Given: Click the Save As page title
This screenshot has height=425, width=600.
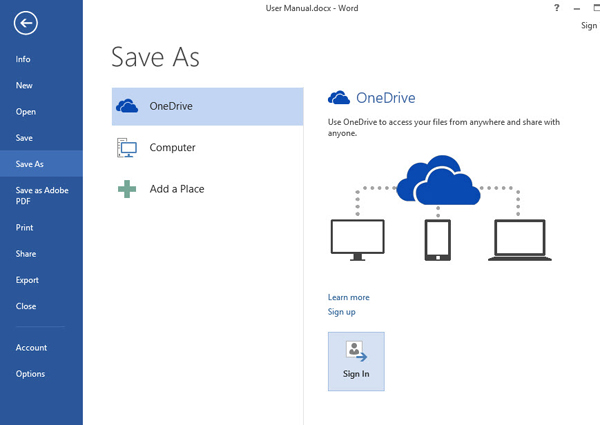Looking at the screenshot, I should tap(155, 57).
